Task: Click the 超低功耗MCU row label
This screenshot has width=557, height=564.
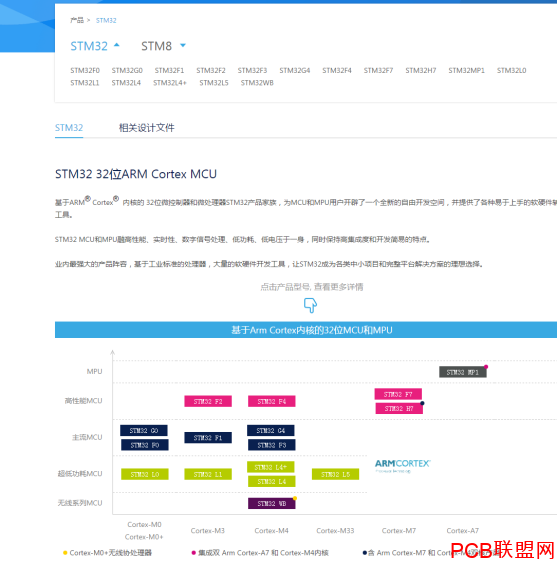Action: coord(80,474)
